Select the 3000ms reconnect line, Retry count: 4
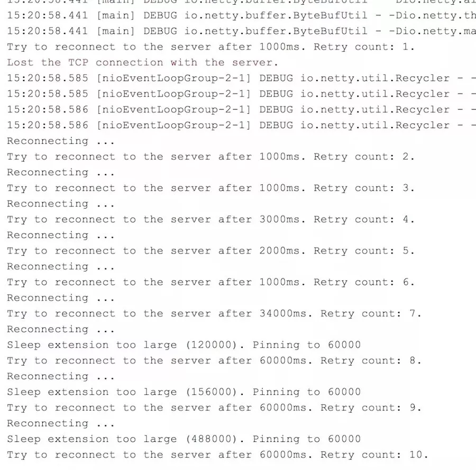The width and height of the screenshot is (476, 470). (210, 219)
